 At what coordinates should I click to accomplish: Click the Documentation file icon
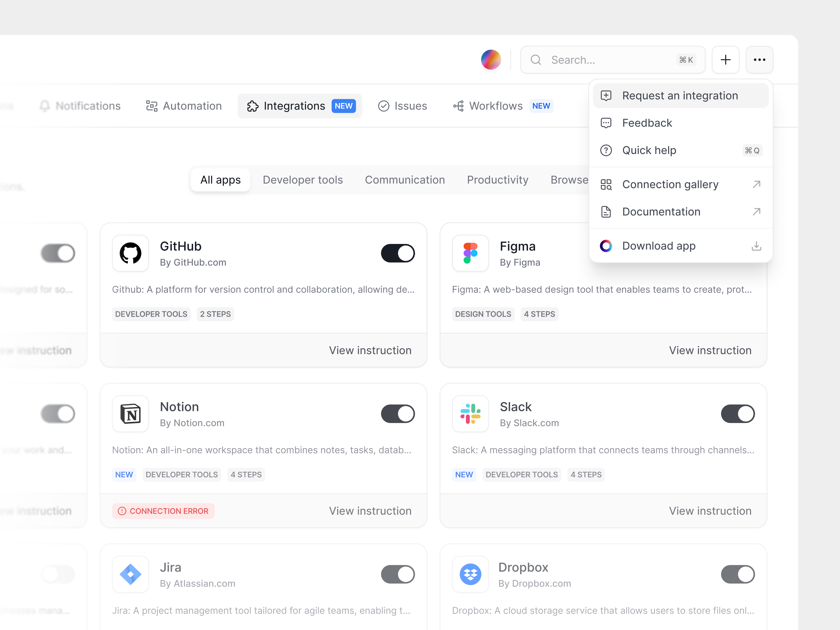pos(606,212)
